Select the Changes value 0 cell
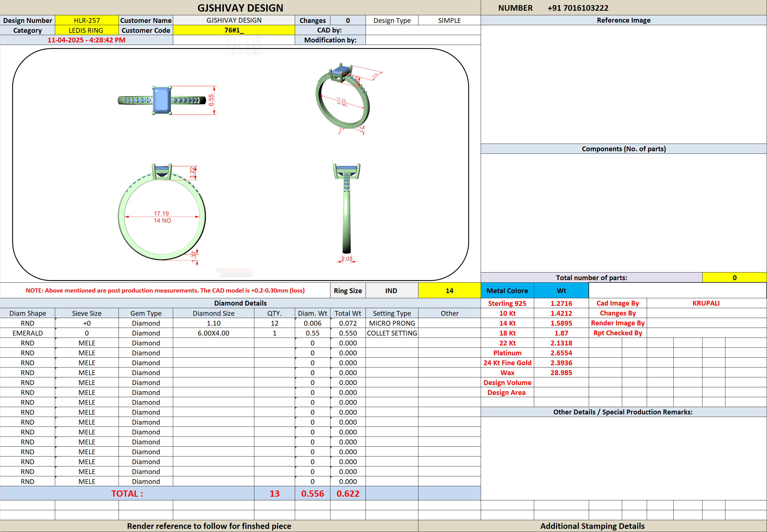Image resolution: width=767 pixels, height=532 pixels. (348, 20)
